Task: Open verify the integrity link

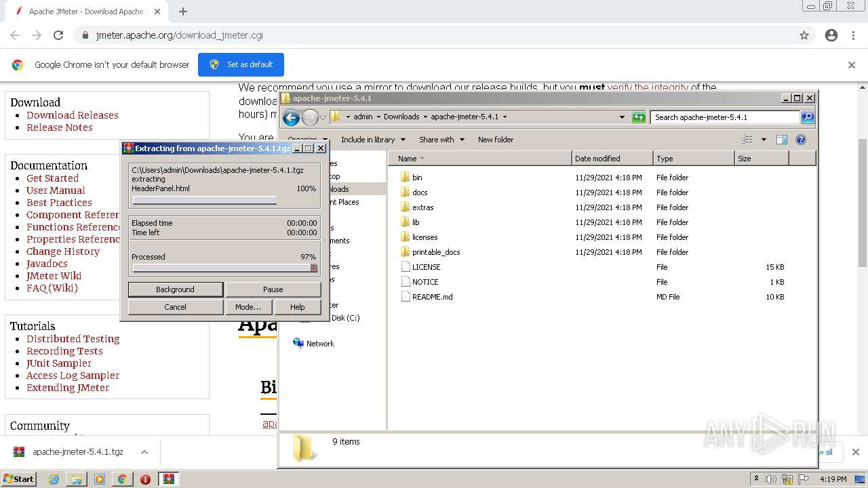Action: coord(648,87)
